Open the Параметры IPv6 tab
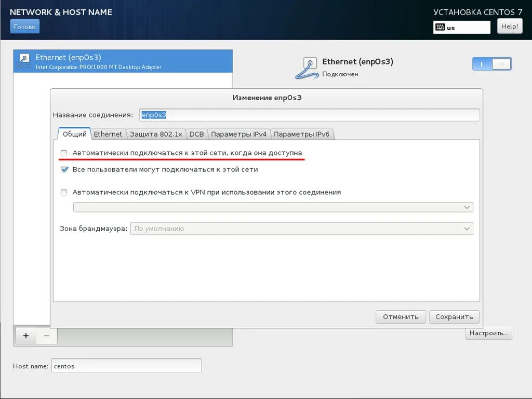Screen dimensions: 532x399 pos(302,134)
